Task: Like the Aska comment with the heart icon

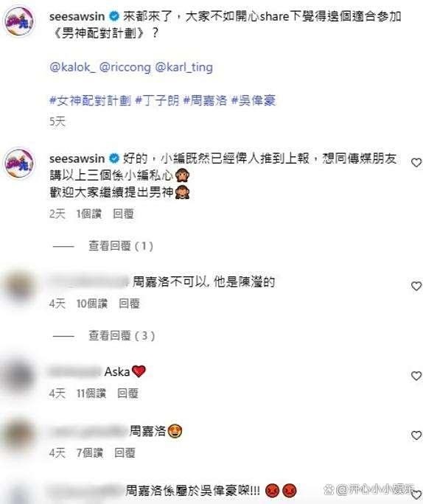Action: [x=416, y=376]
